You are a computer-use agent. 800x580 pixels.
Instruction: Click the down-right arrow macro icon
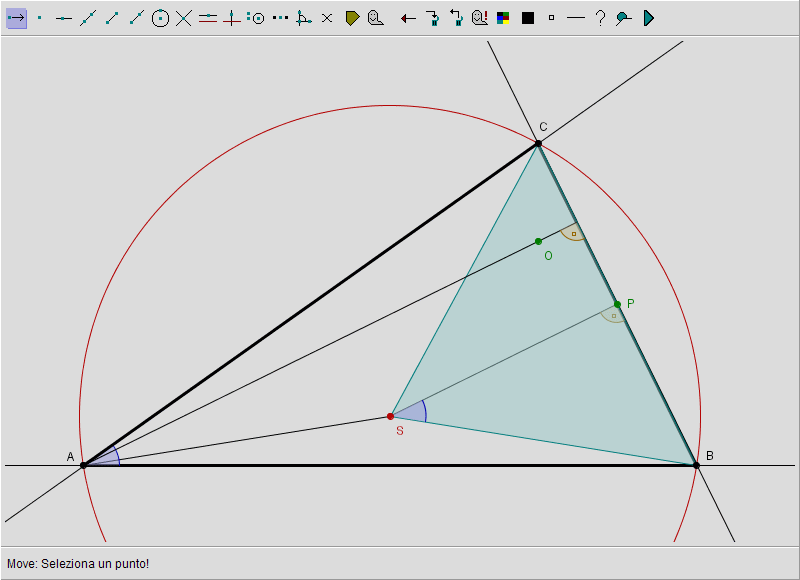click(432, 18)
